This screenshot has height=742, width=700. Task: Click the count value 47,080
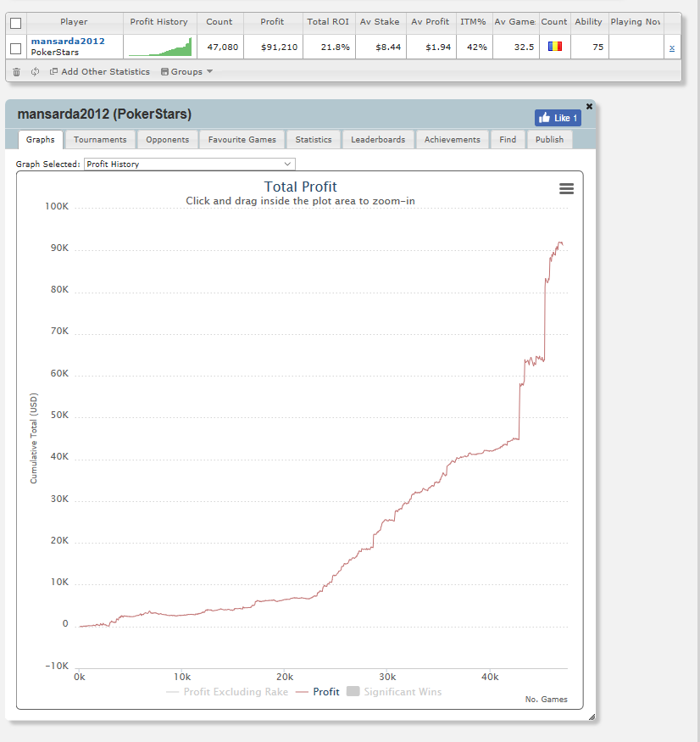coord(222,47)
